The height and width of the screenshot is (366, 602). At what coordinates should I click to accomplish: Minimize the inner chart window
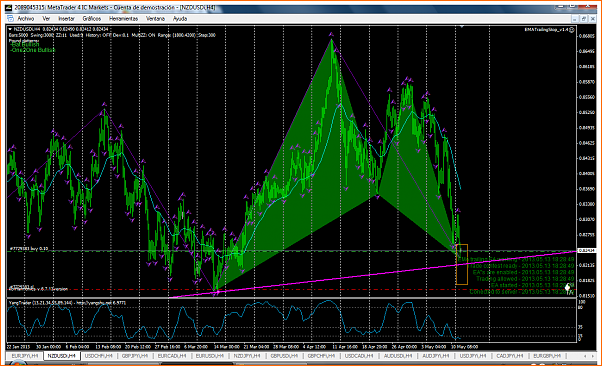pos(575,18)
